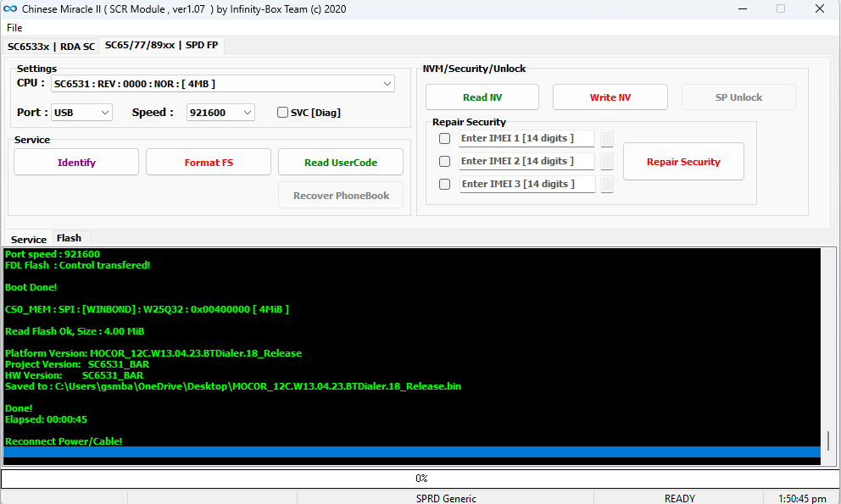Focus the Enter IMEI 1 input field
Image resolution: width=841 pixels, height=504 pixels.
click(x=526, y=138)
